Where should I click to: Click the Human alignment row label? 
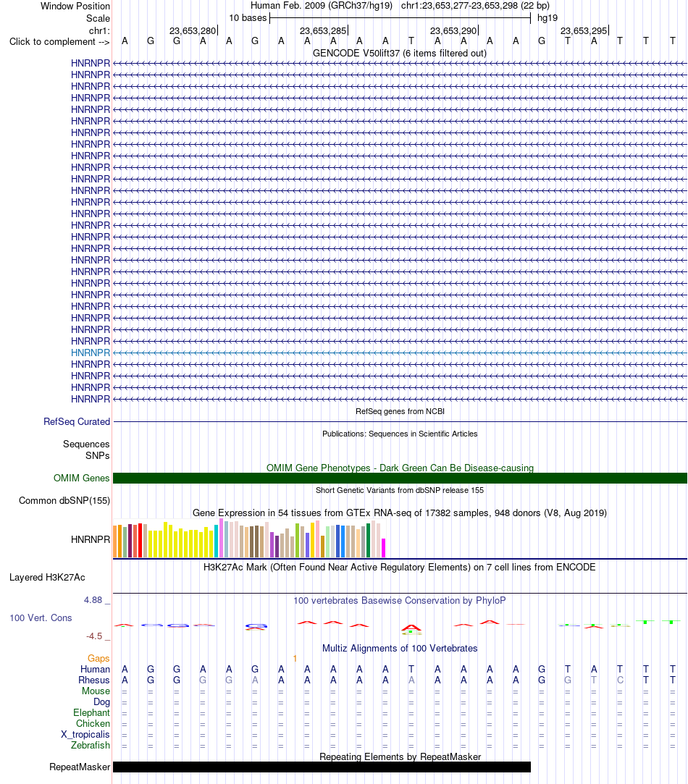click(x=95, y=670)
